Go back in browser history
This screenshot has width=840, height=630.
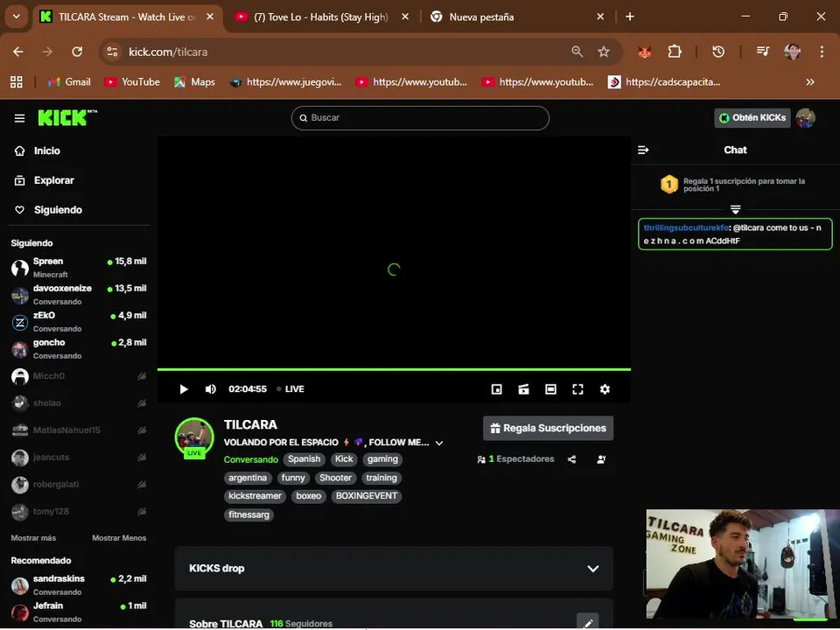18,52
